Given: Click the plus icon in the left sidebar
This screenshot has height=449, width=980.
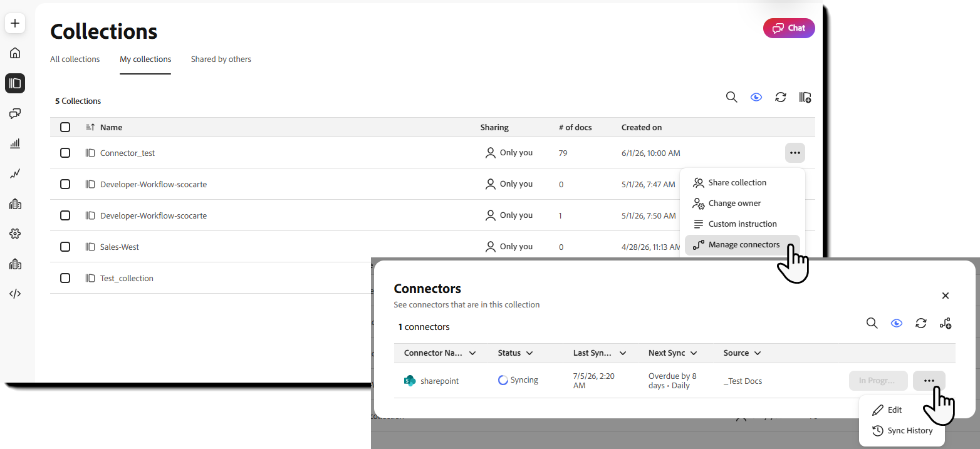Looking at the screenshot, I should tap(15, 24).
